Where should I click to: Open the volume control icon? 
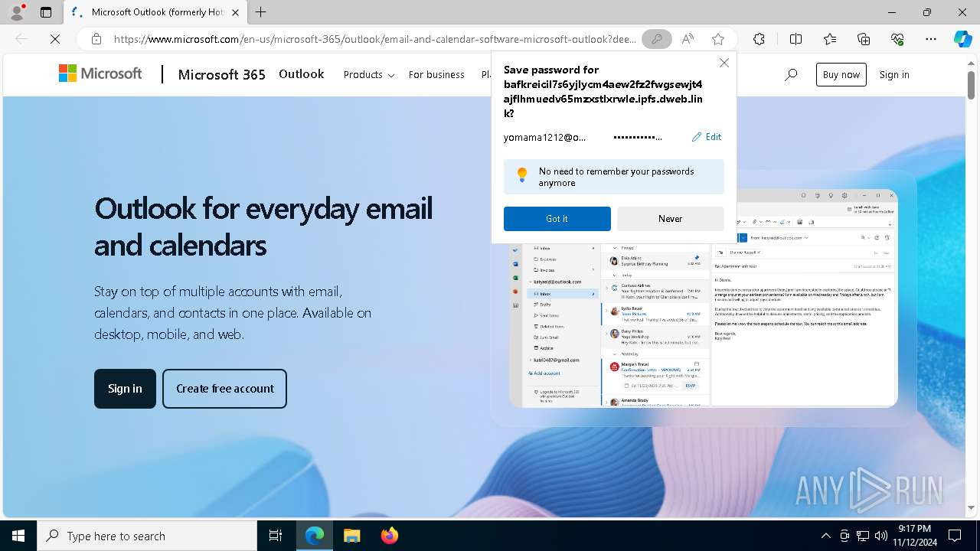coord(880,536)
